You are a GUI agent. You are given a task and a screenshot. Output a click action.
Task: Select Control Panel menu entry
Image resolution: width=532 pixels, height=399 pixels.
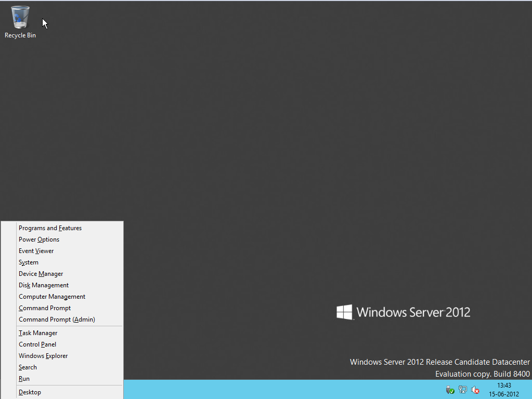pos(37,344)
